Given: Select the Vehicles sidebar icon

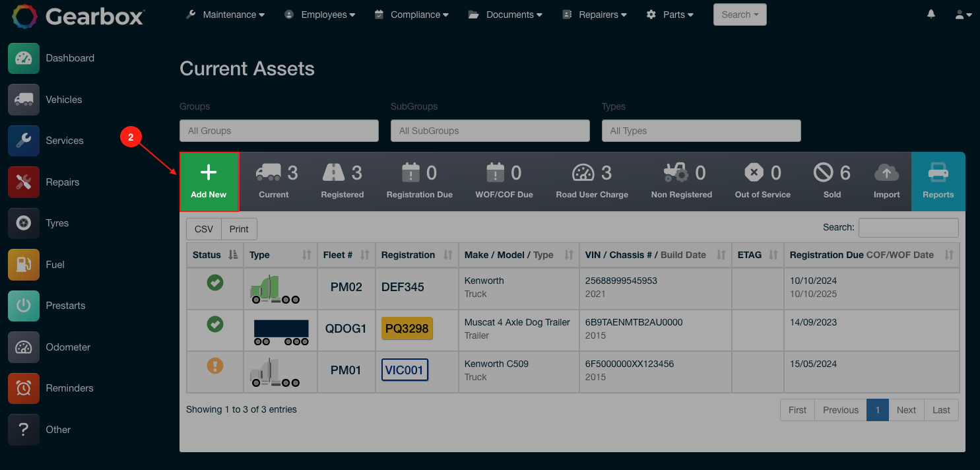Looking at the screenshot, I should coord(24,99).
